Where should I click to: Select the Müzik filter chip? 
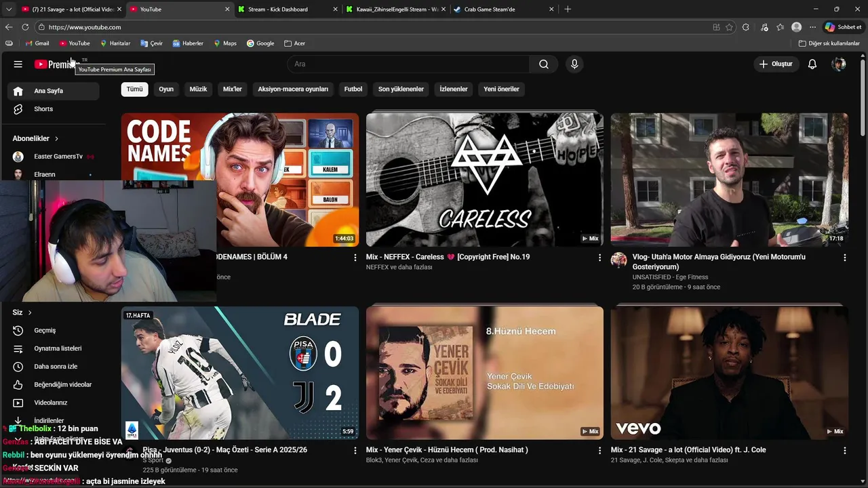tap(198, 89)
